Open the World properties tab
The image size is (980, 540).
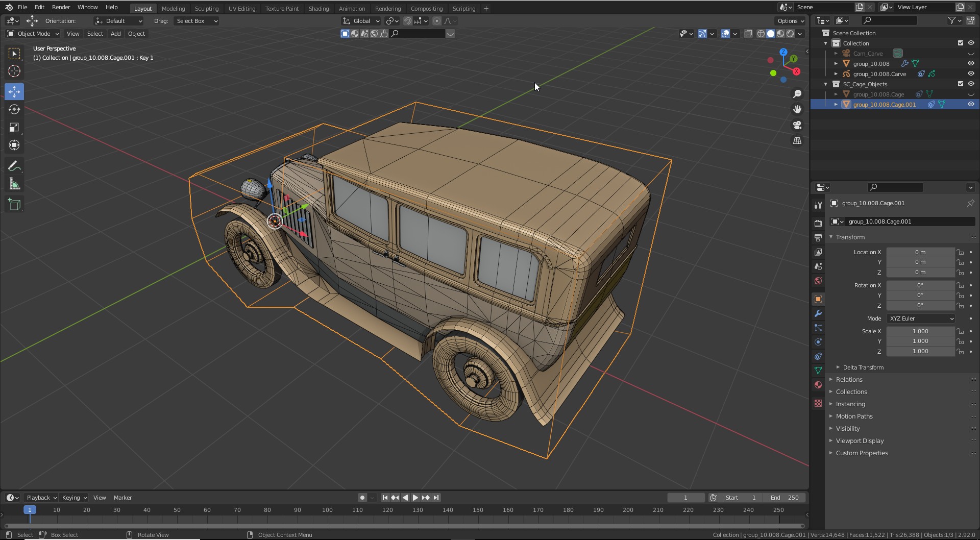click(818, 281)
